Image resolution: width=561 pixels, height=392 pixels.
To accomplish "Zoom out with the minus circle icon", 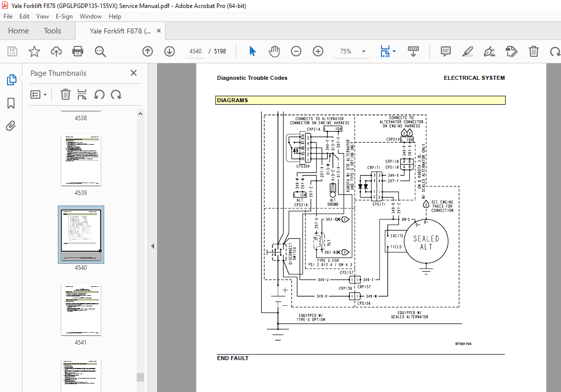I will tap(296, 51).
